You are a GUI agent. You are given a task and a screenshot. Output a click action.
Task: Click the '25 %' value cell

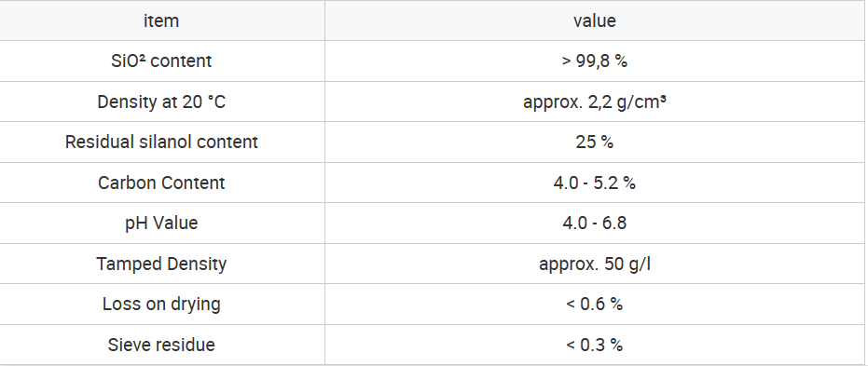pyautogui.click(x=595, y=142)
